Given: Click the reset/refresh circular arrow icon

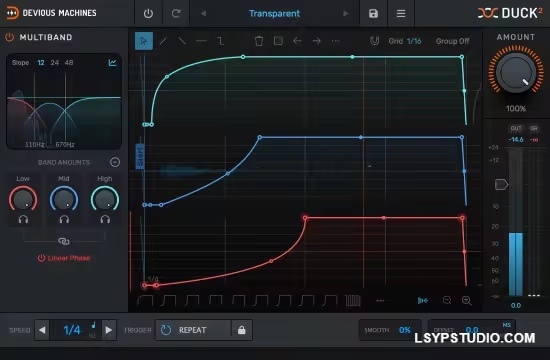Looking at the screenshot, I should click(x=176, y=14).
